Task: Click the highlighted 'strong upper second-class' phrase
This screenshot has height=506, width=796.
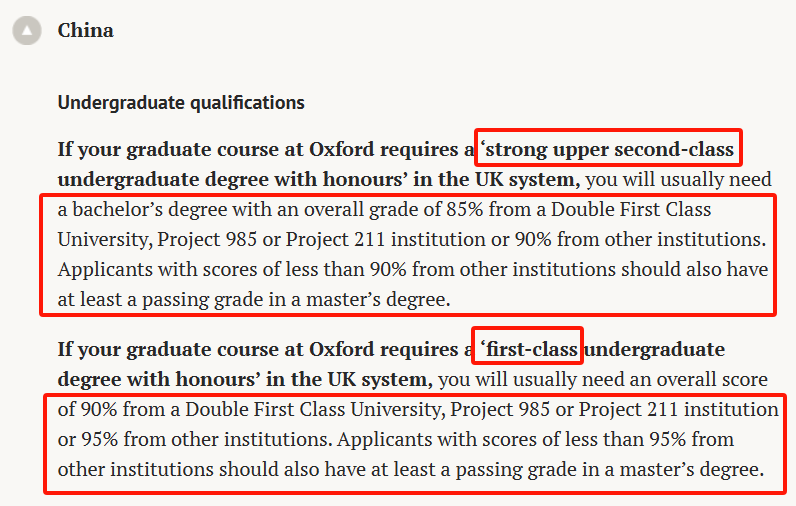Action: pos(609,150)
